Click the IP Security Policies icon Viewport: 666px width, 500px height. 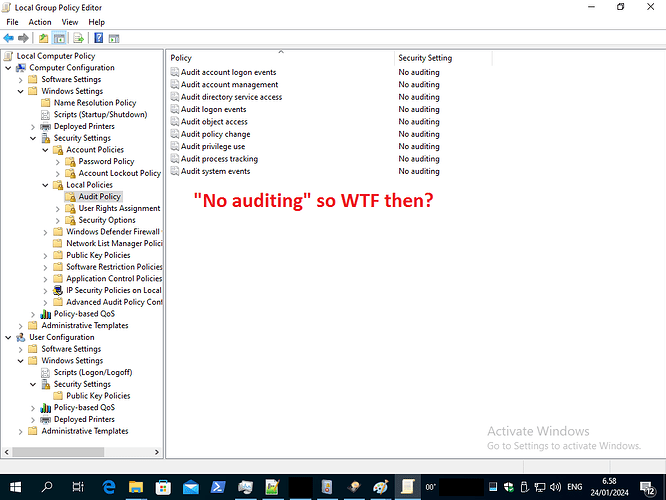[58, 291]
